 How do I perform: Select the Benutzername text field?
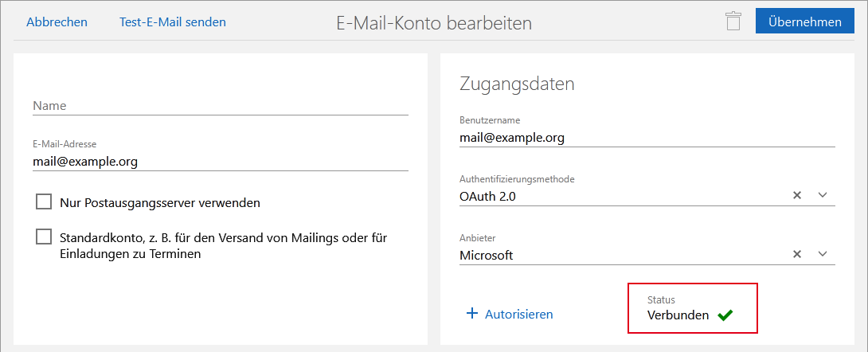tap(647, 137)
